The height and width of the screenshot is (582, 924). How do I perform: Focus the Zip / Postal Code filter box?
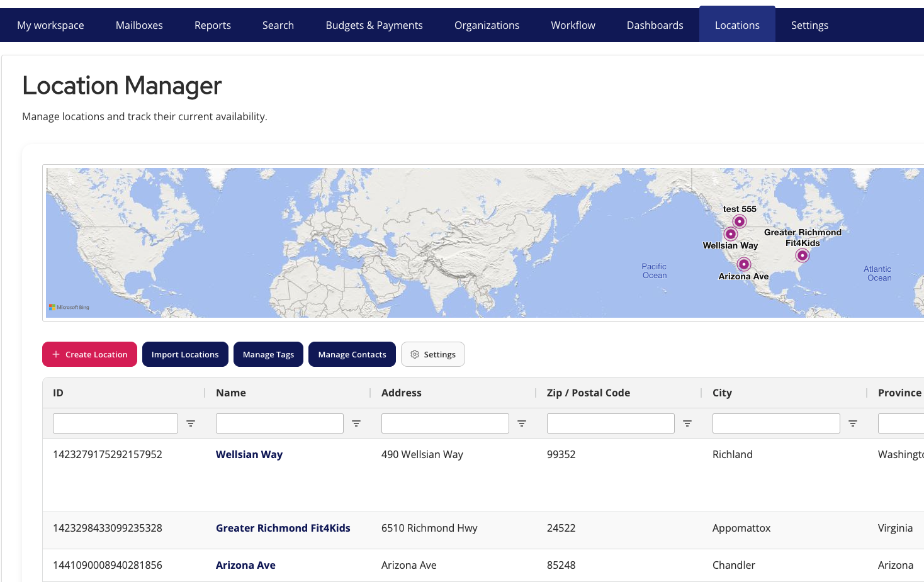pos(611,423)
